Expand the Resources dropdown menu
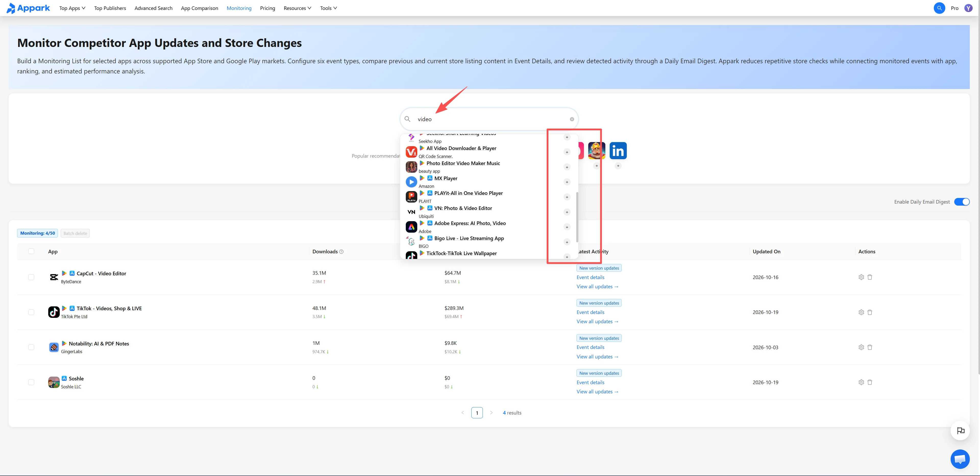980x476 pixels. [x=297, y=8]
